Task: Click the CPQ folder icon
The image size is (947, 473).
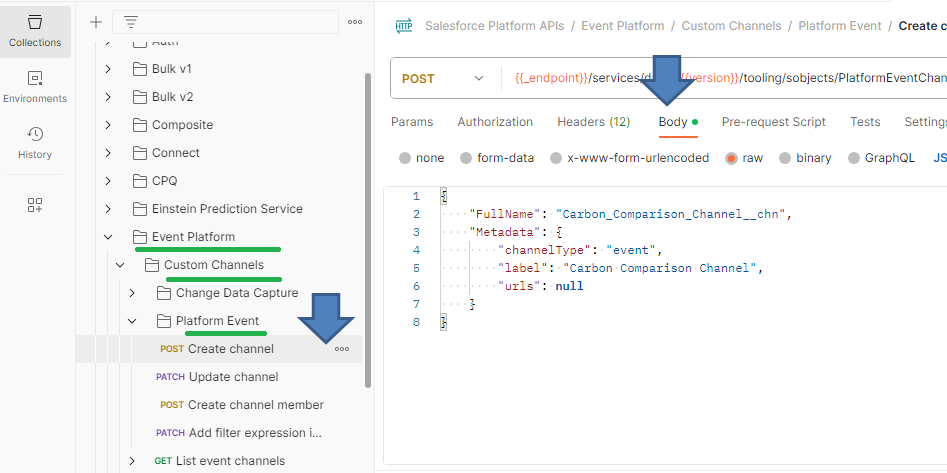Action: (x=140, y=181)
